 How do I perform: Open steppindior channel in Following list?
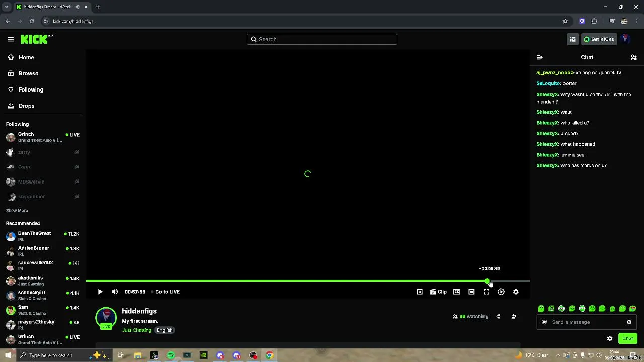tap(42, 196)
